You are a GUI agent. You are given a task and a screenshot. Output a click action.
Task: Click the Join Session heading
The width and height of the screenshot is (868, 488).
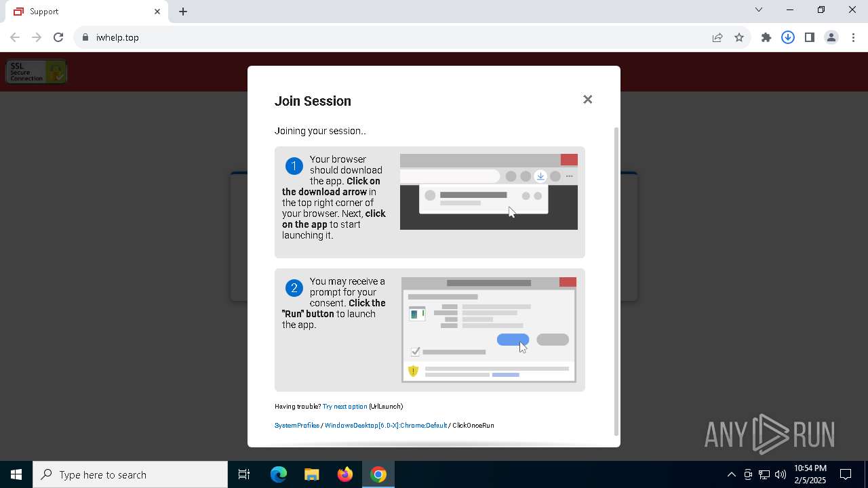(313, 101)
